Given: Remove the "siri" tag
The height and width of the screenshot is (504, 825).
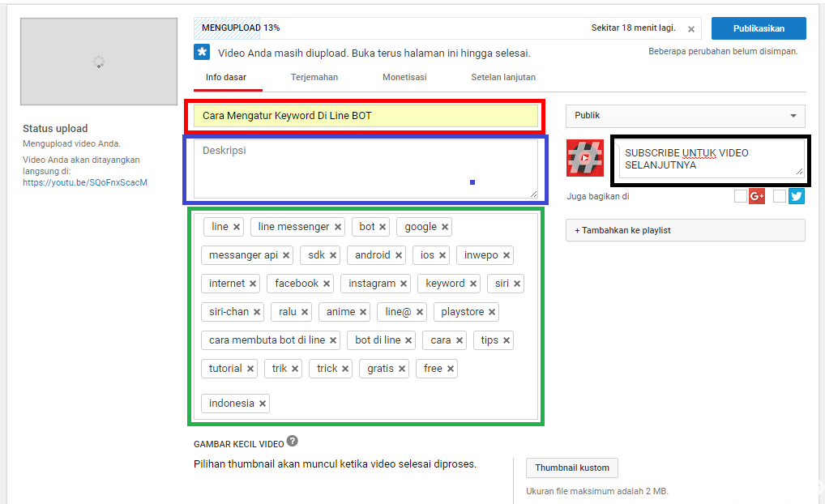Looking at the screenshot, I should click(517, 284).
